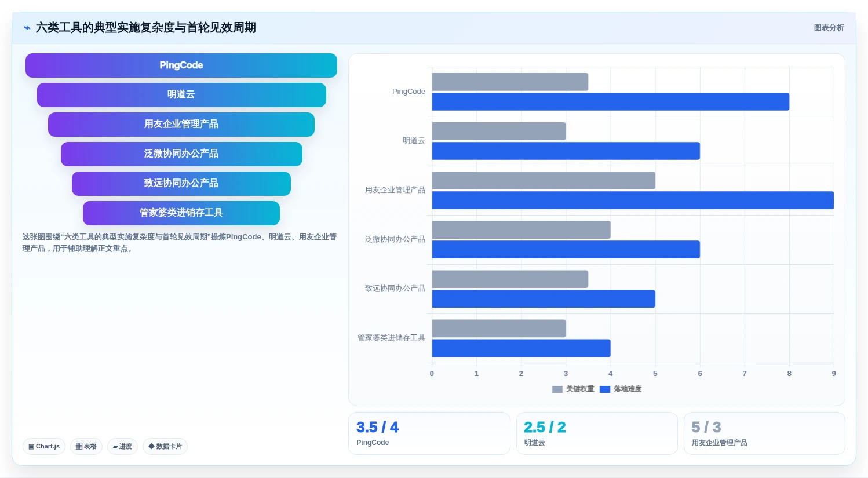This screenshot has height=478, width=868.
Task: Click the chart title 六类工具的典型实施复杂度与首轮见效周期
Action: 146,28
